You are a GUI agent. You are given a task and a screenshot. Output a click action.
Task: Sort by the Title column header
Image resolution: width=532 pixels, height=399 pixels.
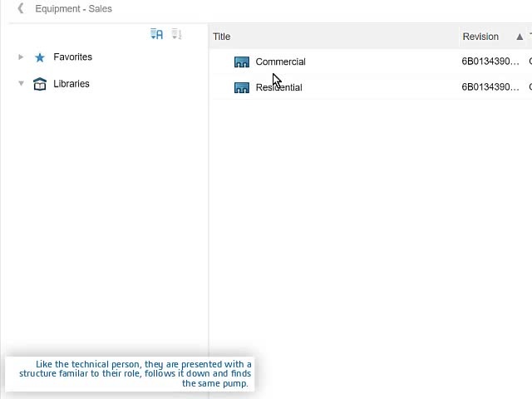pyautogui.click(x=222, y=37)
